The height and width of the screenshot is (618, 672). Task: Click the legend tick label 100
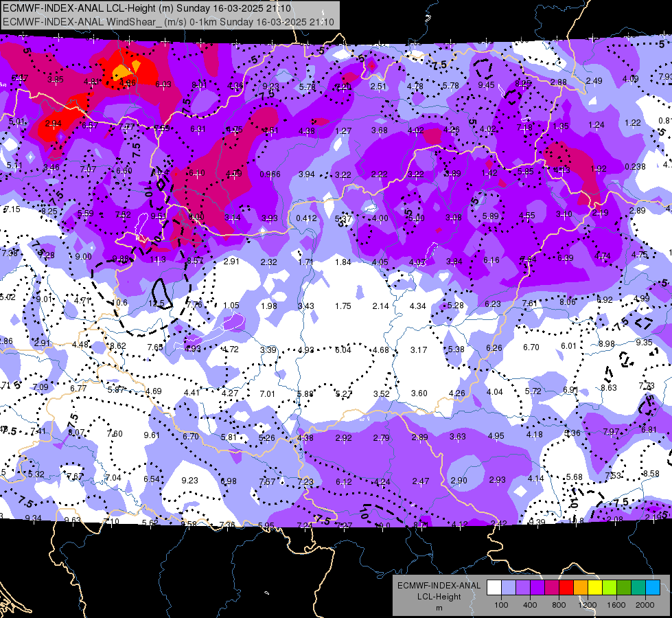pyautogui.click(x=501, y=605)
